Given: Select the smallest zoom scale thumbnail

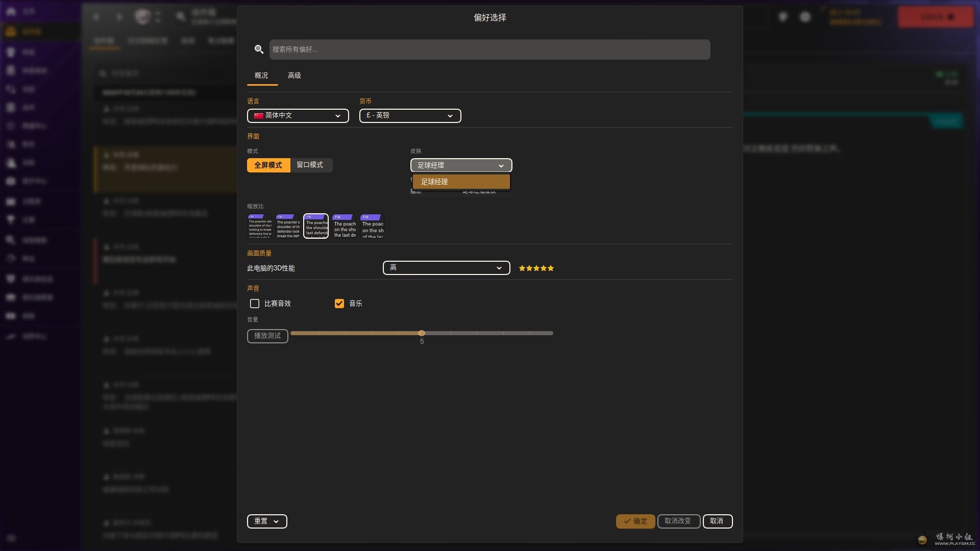Looking at the screenshot, I should tap(260, 226).
